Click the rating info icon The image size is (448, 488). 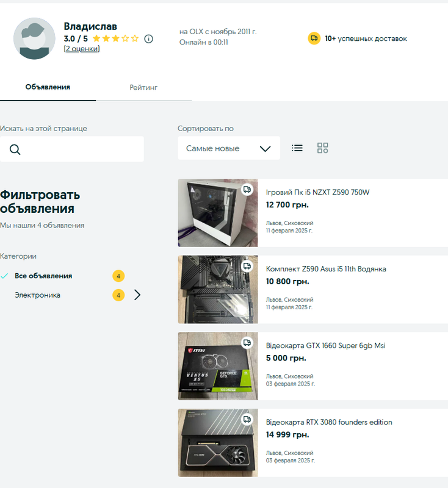point(148,39)
